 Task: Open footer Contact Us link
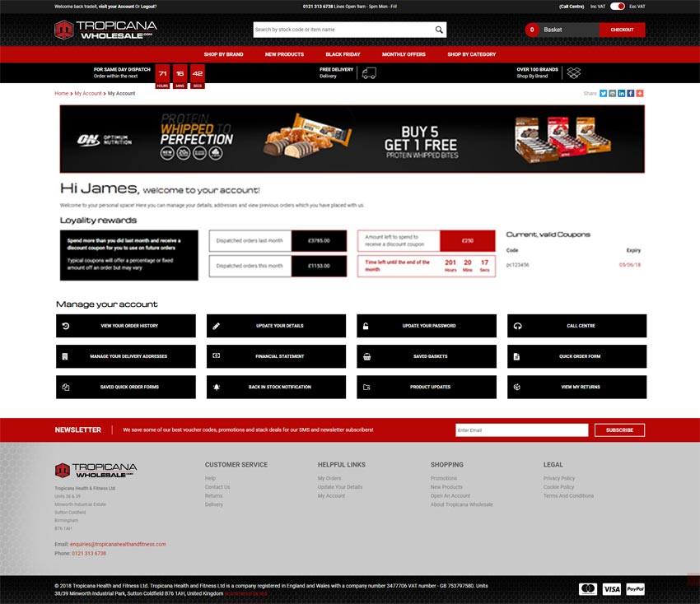pyautogui.click(x=217, y=487)
